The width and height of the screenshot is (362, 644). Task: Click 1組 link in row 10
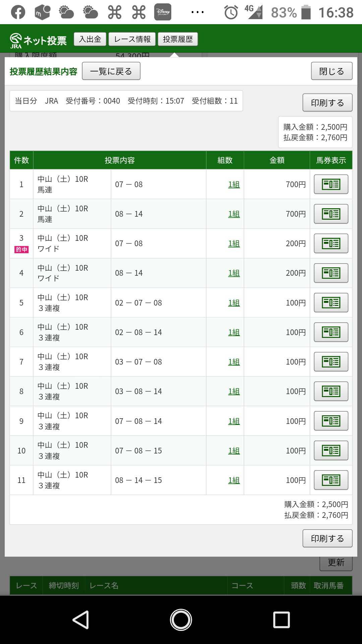[234, 451]
